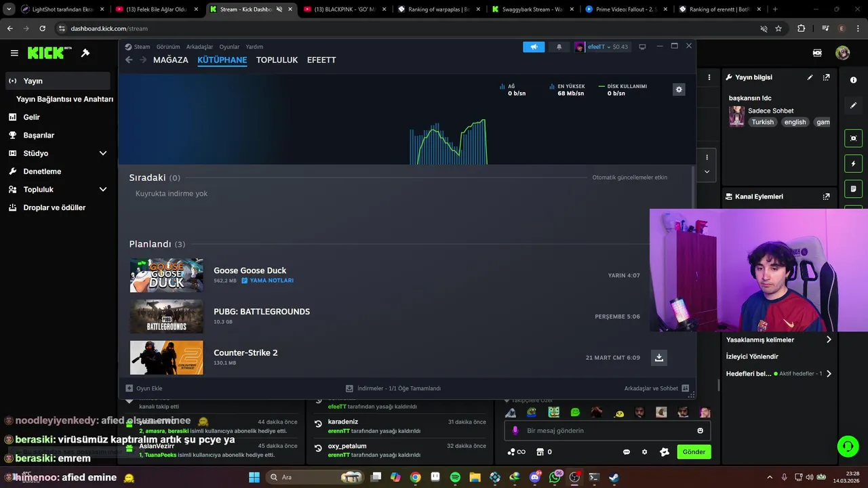Open Steam Oyunlar menu
Image resolution: width=868 pixels, height=488 pixels.
[x=229, y=47]
